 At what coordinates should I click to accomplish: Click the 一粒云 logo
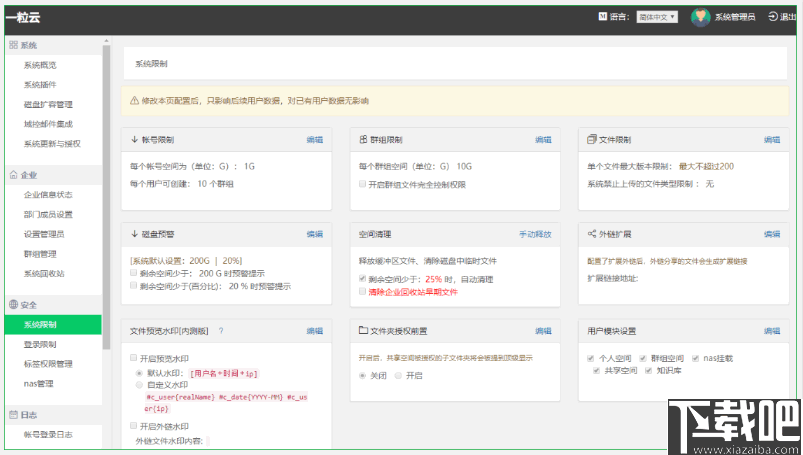(23, 17)
